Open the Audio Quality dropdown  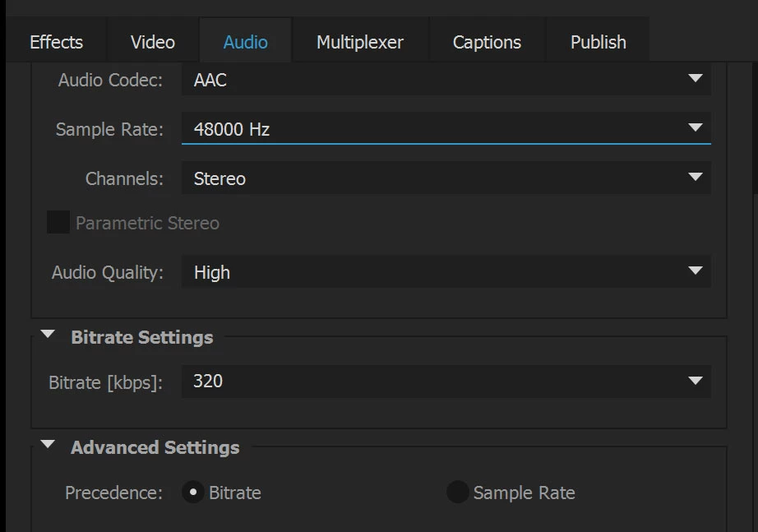(444, 272)
